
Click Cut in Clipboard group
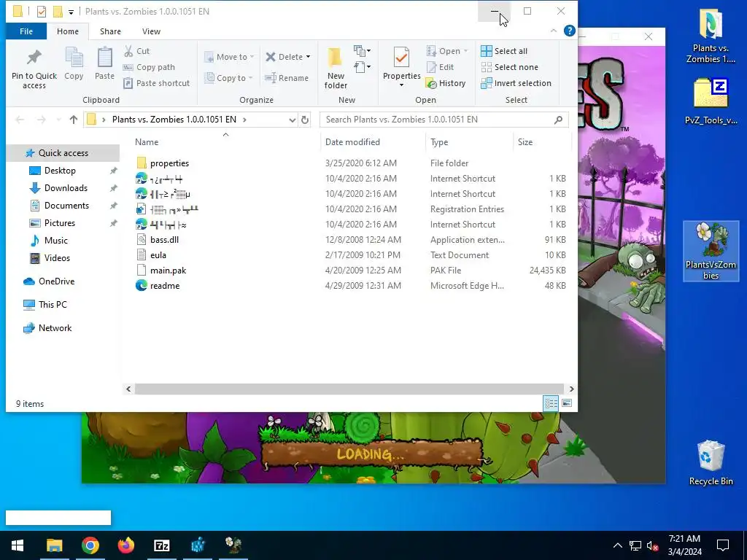[136, 51]
